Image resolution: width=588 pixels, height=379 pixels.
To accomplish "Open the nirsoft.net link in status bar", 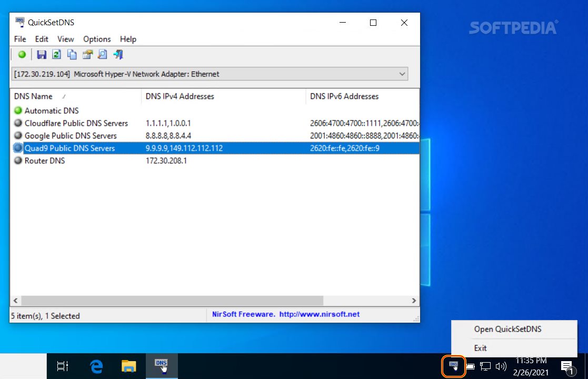I will point(320,314).
